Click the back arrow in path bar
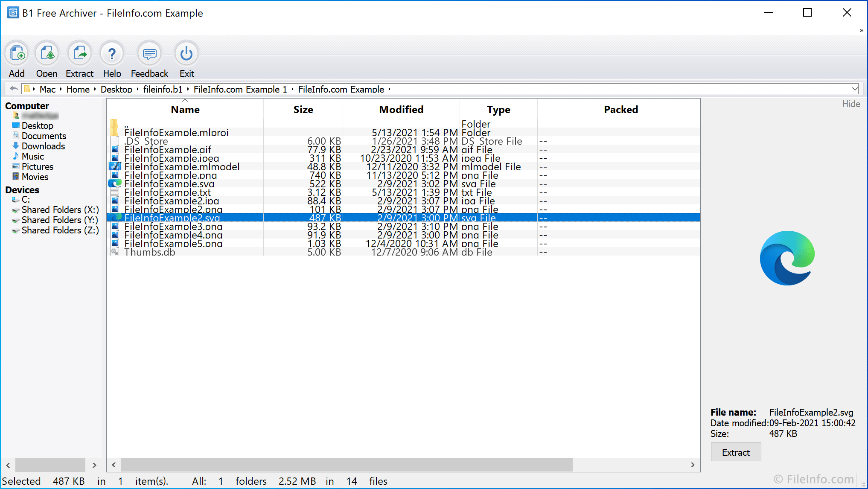Image resolution: width=868 pixels, height=489 pixels. point(14,89)
